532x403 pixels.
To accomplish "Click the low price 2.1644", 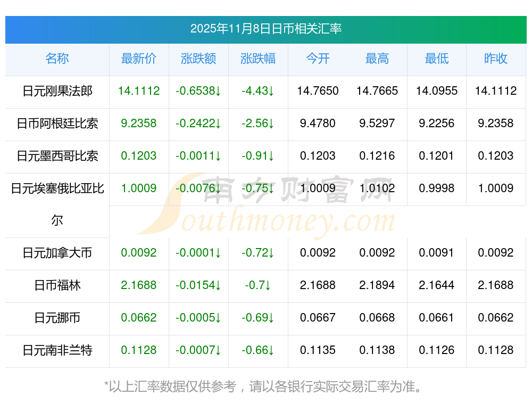I will (x=437, y=285).
